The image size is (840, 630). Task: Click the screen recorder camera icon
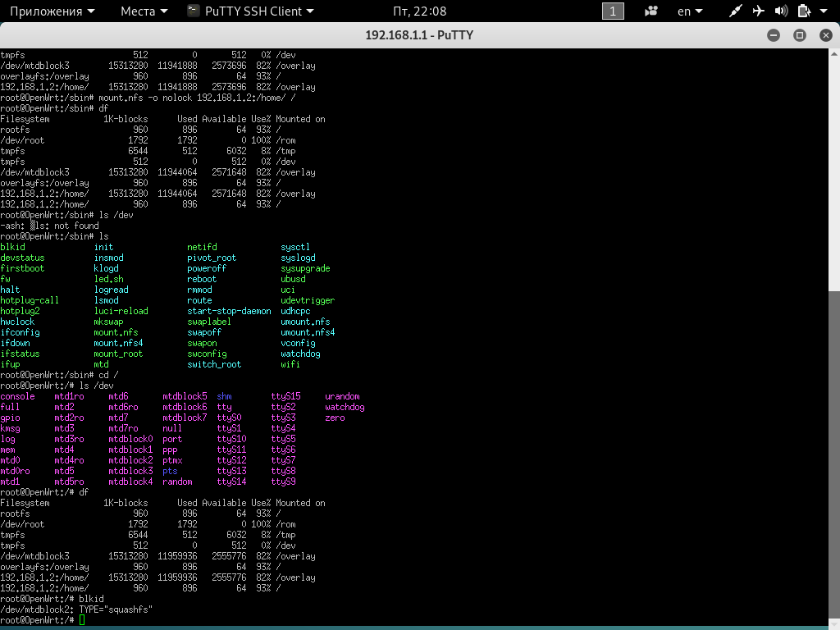651,11
